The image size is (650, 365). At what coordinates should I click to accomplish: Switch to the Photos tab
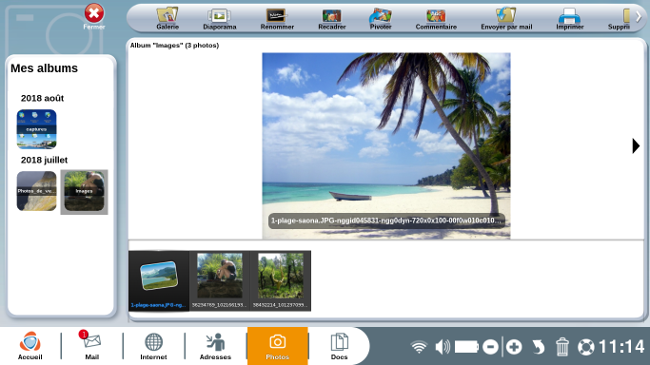point(277,346)
